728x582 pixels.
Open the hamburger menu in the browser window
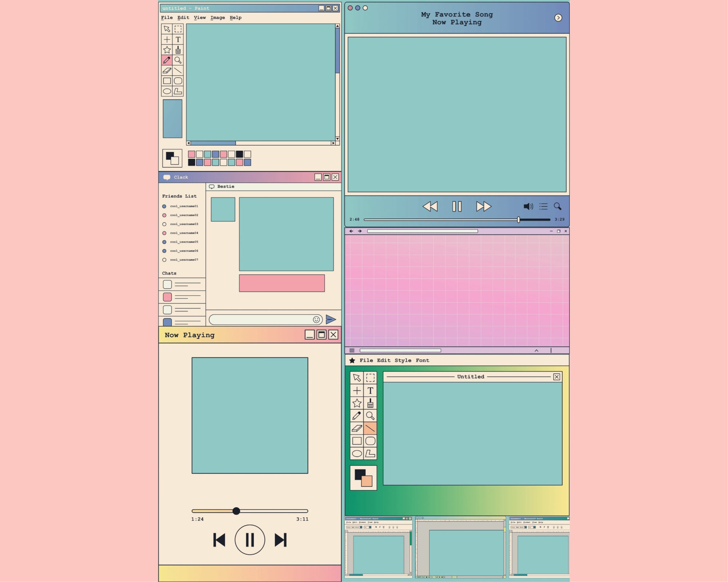(352, 350)
